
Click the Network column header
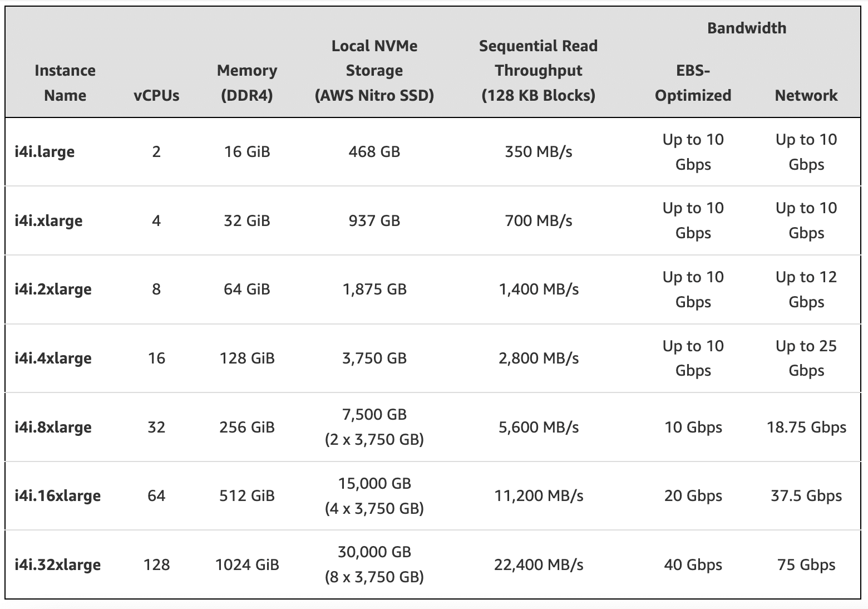tap(806, 95)
